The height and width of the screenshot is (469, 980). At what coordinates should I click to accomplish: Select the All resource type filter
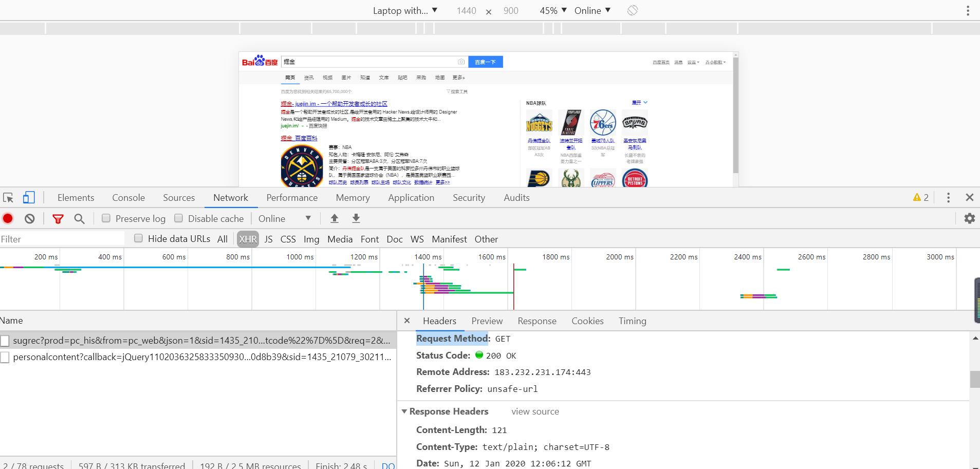pyautogui.click(x=222, y=239)
